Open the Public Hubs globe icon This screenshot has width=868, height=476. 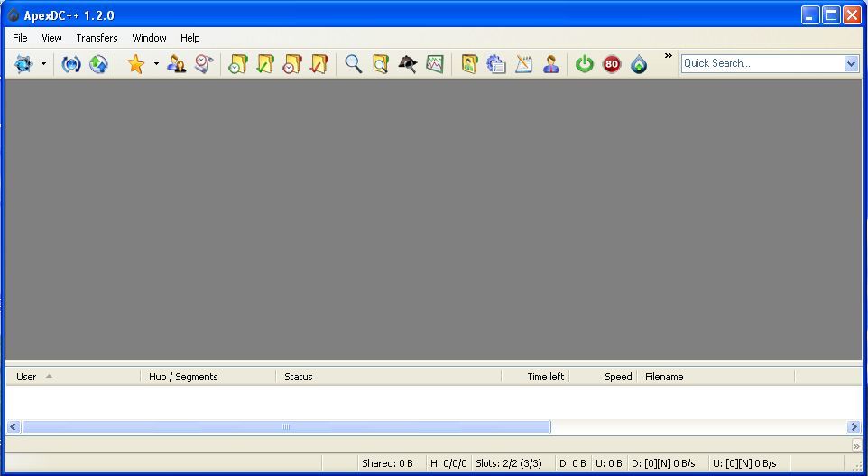(23, 64)
